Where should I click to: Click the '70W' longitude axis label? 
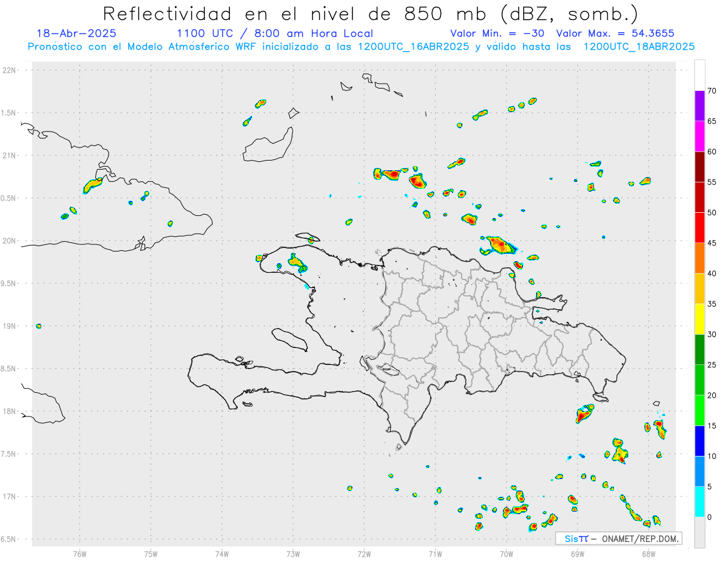(507, 554)
